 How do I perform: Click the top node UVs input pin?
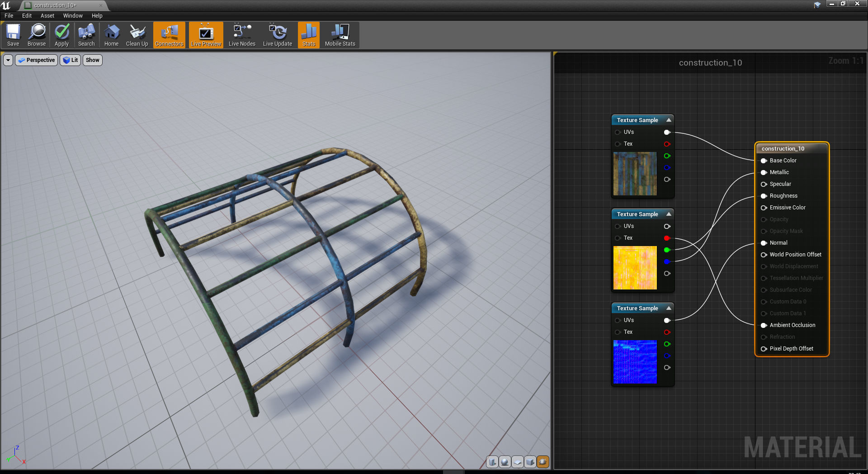tap(618, 132)
